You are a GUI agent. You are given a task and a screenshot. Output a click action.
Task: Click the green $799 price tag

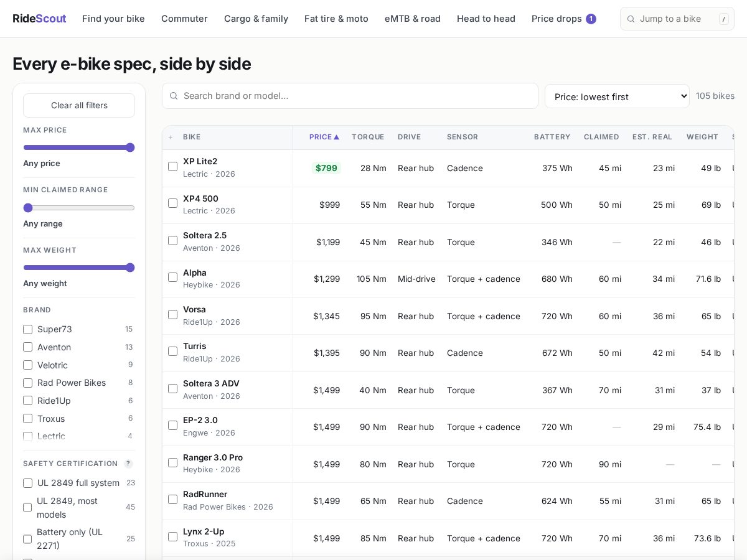click(326, 168)
